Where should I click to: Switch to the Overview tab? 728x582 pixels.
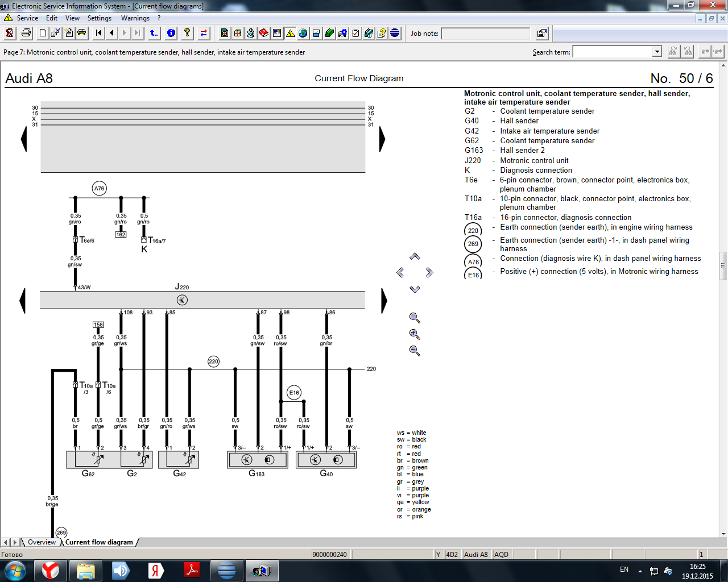click(x=42, y=542)
